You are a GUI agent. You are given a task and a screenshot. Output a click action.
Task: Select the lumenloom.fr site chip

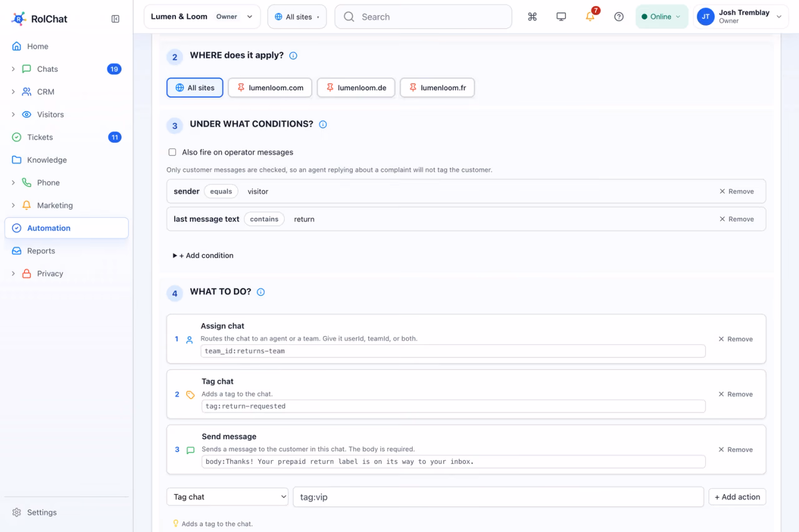pos(437,88)
